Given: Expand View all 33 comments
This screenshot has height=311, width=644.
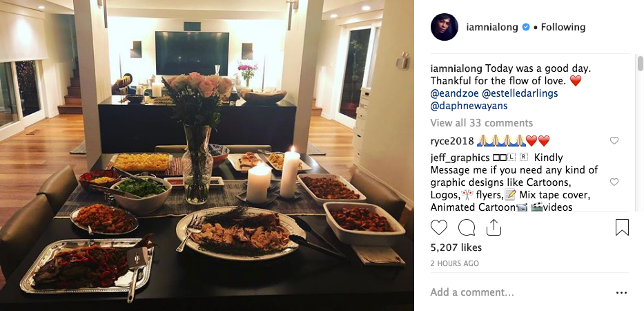Looking at the screenshot, I should click(481, 123).
